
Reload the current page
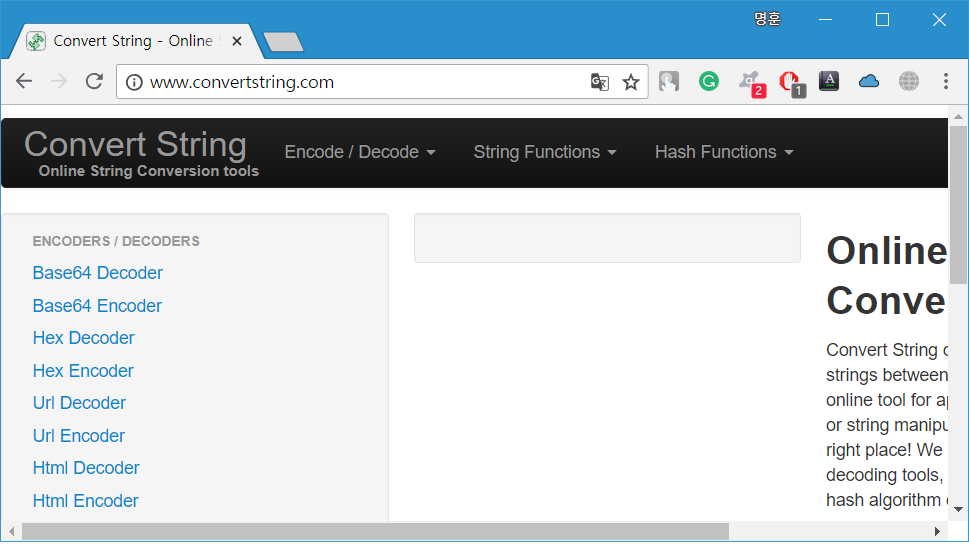(94, 81)
